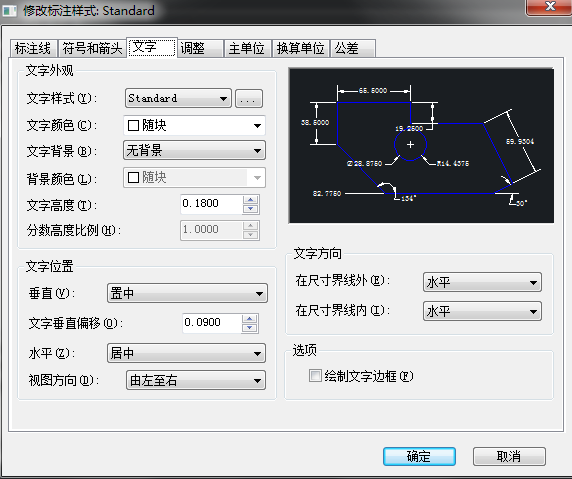572x479 pixels.
Task: Click the text style browse button
Action: click(249, 98)
